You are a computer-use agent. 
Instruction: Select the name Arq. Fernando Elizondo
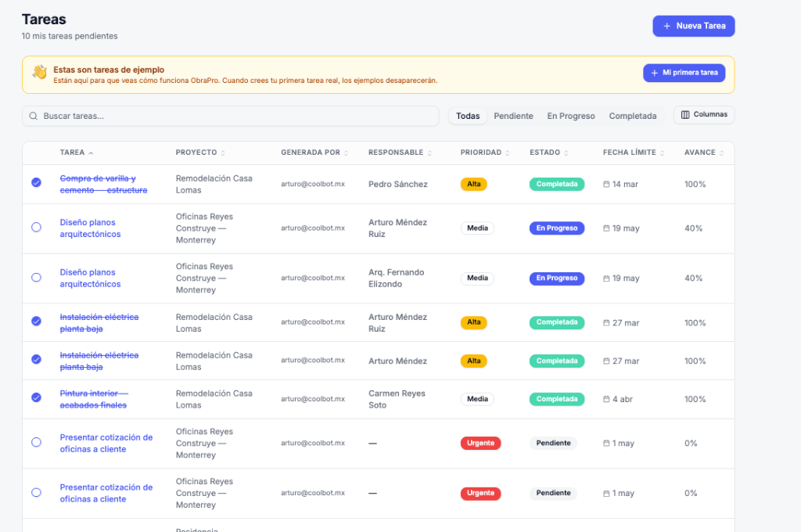[x=397, y=278]
